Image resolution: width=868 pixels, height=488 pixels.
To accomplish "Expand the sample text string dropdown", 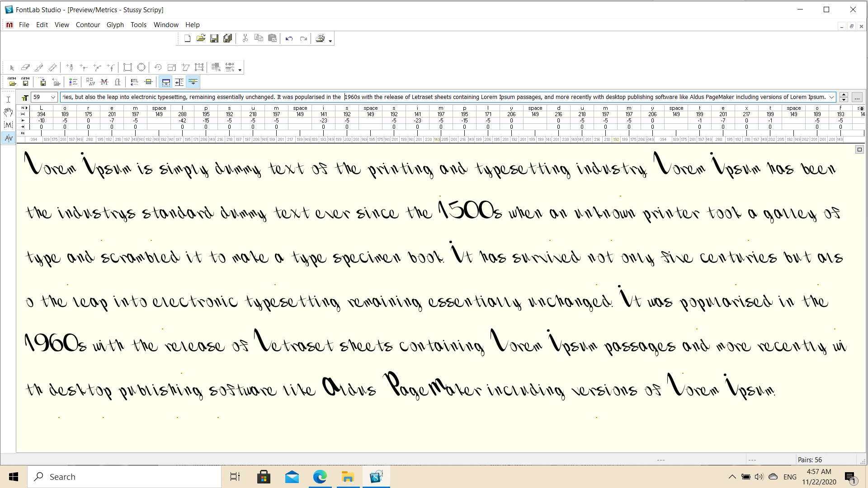I will [x=831, y=97].
